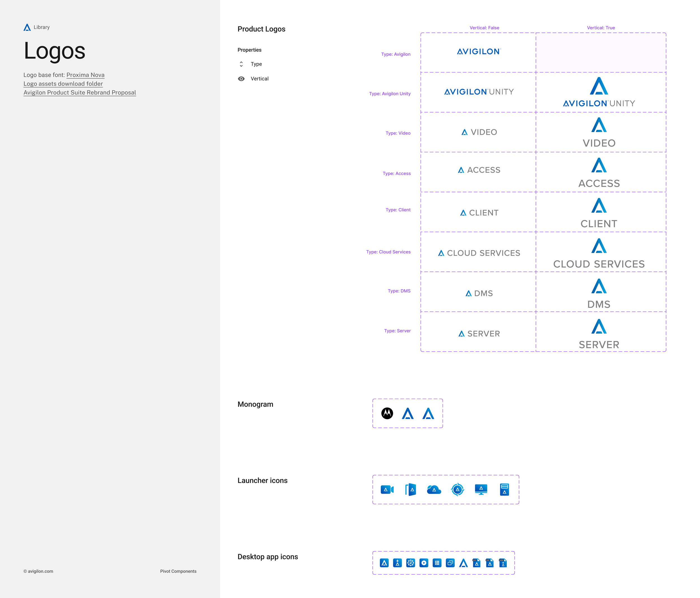Select the horizontal DMS logo variant

tap(479, 293)
